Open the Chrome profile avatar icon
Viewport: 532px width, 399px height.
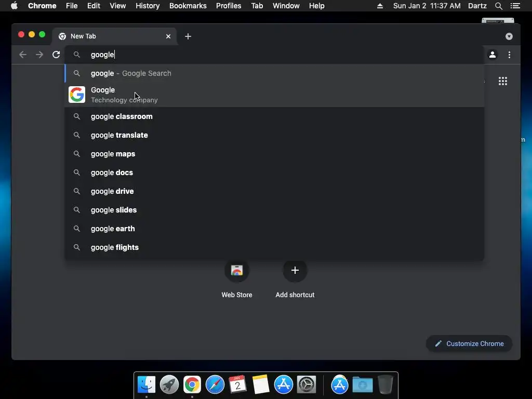493,55
